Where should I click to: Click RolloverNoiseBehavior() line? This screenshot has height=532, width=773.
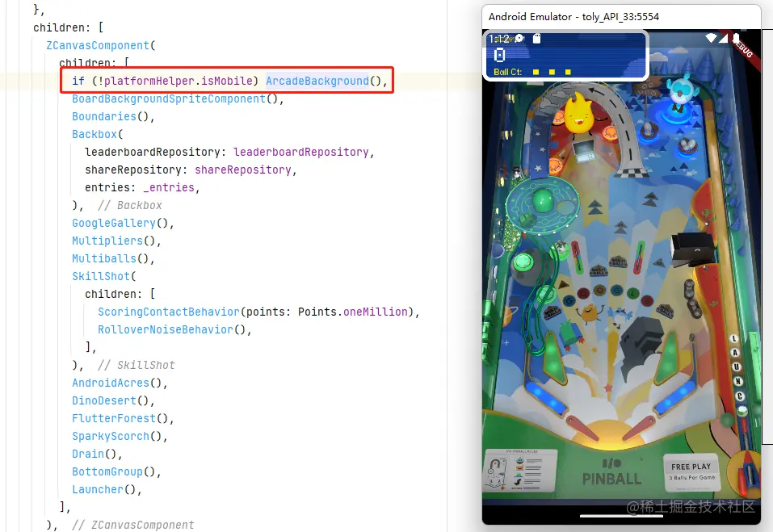(x=174, y=329)
